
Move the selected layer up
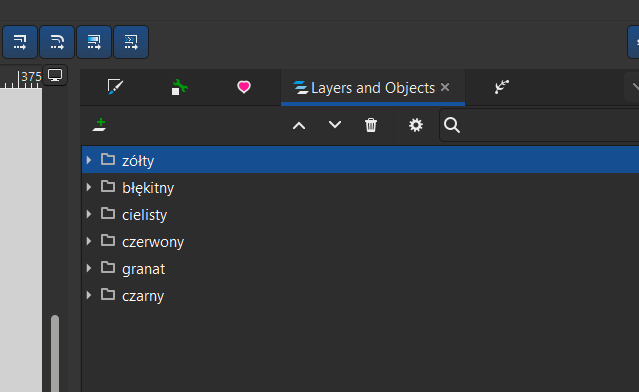point(299,126)
